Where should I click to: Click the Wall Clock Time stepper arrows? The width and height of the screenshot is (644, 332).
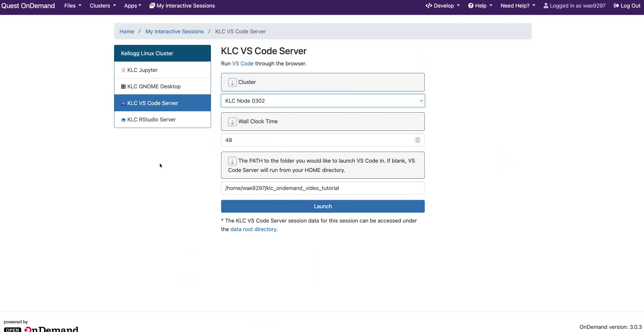[417, 140]
